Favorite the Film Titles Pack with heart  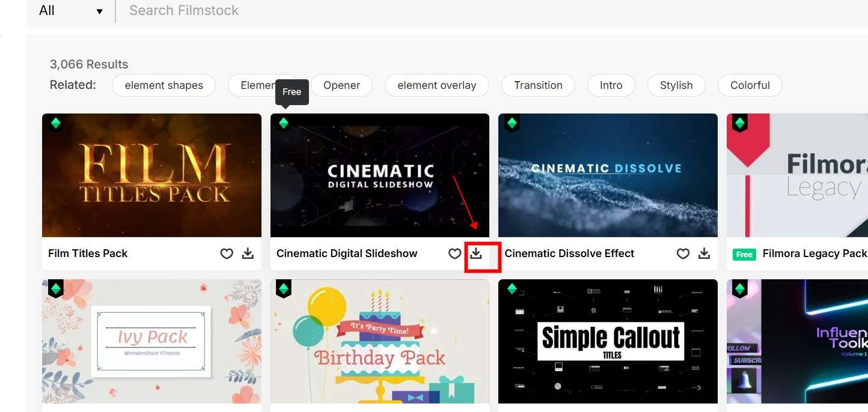tap(227, 253)
